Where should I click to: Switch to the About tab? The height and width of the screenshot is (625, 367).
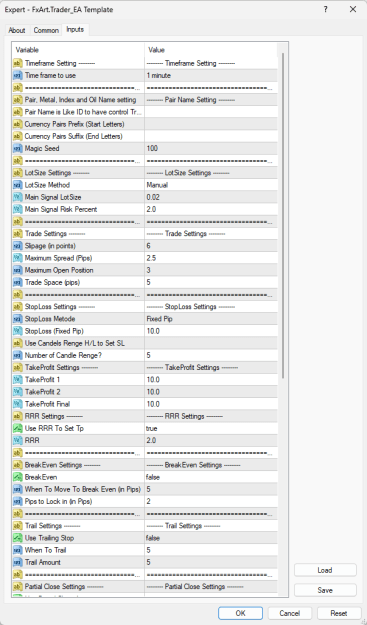(x=17, y=30)
